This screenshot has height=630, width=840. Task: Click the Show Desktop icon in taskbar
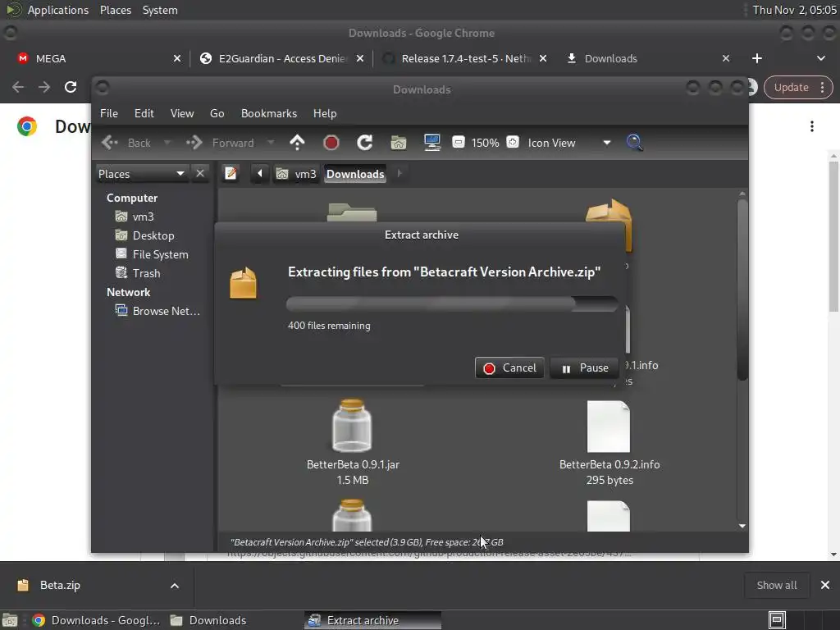click(10, 620)
